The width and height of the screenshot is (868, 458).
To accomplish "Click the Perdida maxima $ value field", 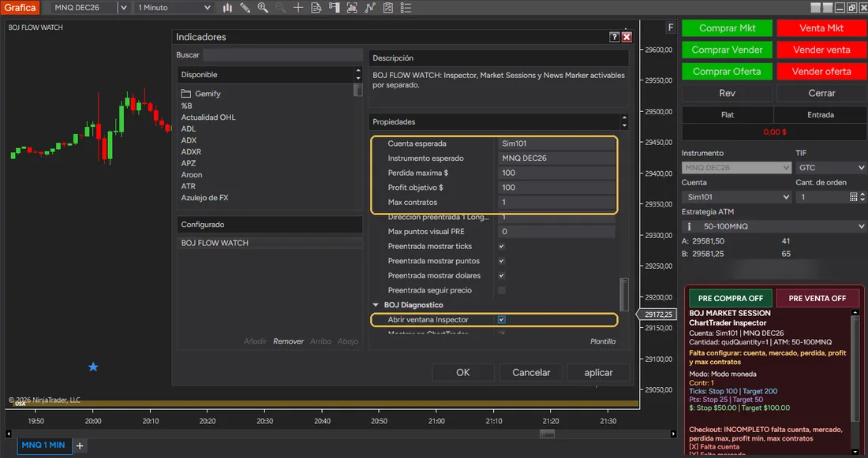I will (x=556, y=173).
